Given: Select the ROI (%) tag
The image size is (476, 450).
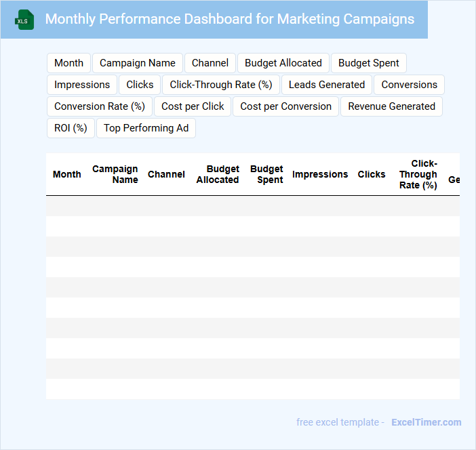Looking at the screenshot, I should (71, 128).
